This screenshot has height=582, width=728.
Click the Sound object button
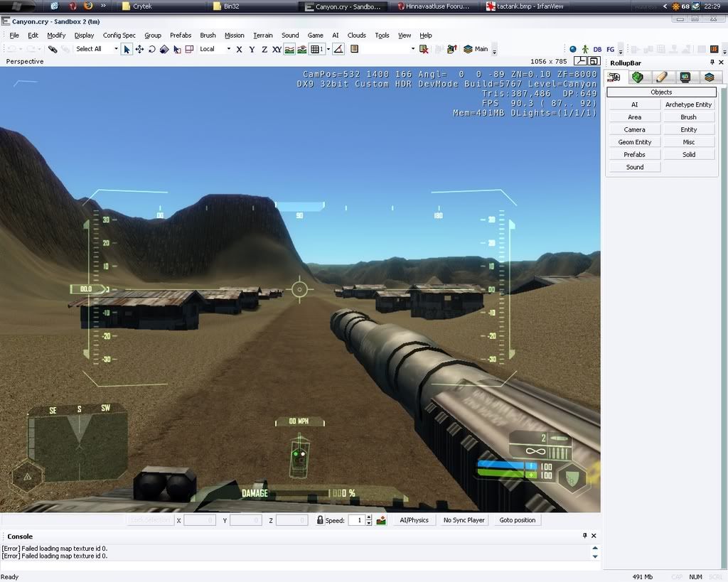coord(635,167)
